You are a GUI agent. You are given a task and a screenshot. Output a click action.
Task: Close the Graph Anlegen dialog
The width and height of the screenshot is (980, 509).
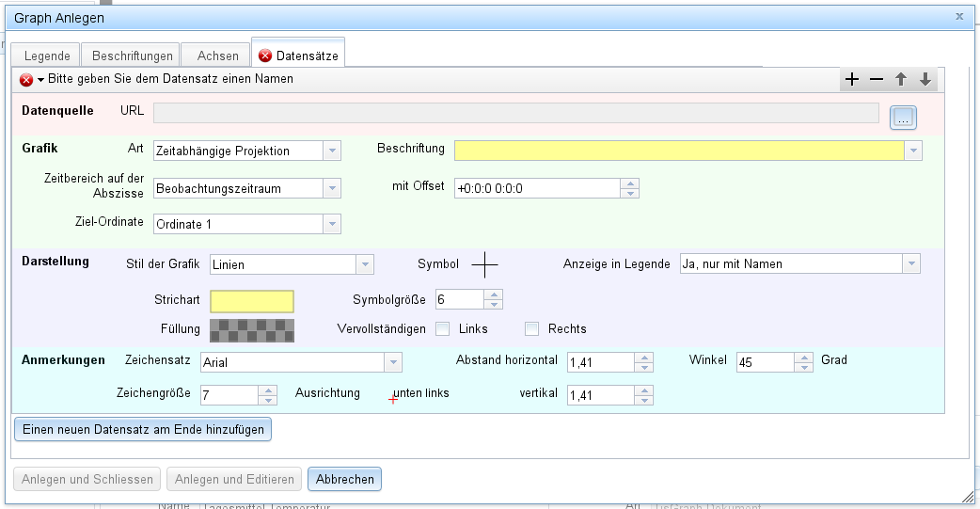pos(959,17)
